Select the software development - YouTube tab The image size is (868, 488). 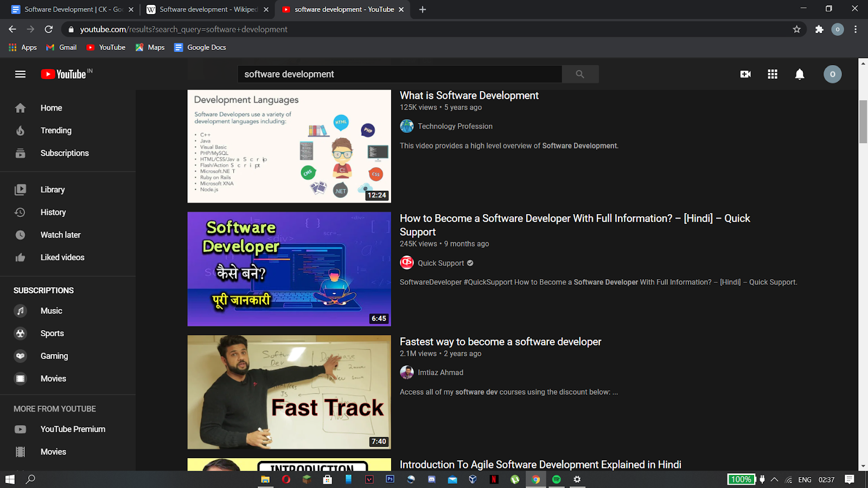point(343,9)
